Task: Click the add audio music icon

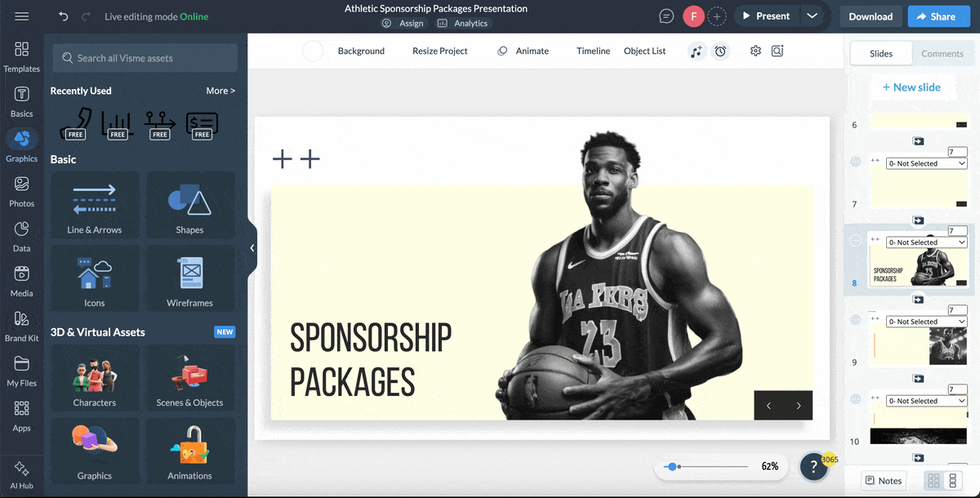Action: point(696,51)
